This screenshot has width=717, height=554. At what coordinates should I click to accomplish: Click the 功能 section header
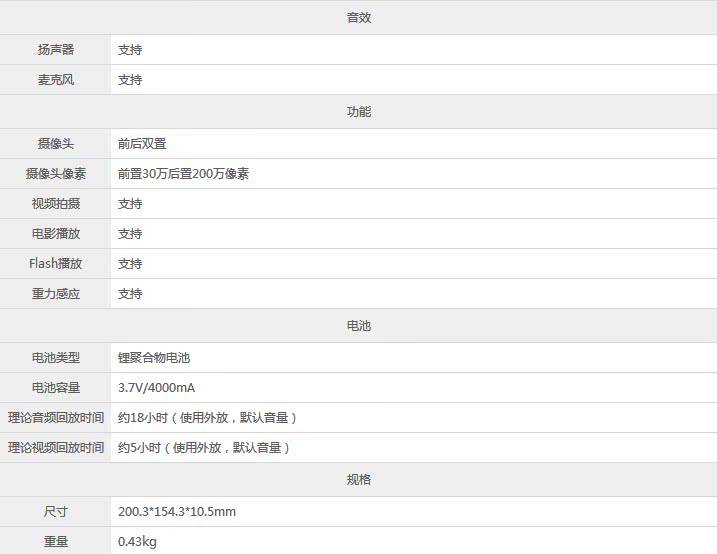click(358, 112)
